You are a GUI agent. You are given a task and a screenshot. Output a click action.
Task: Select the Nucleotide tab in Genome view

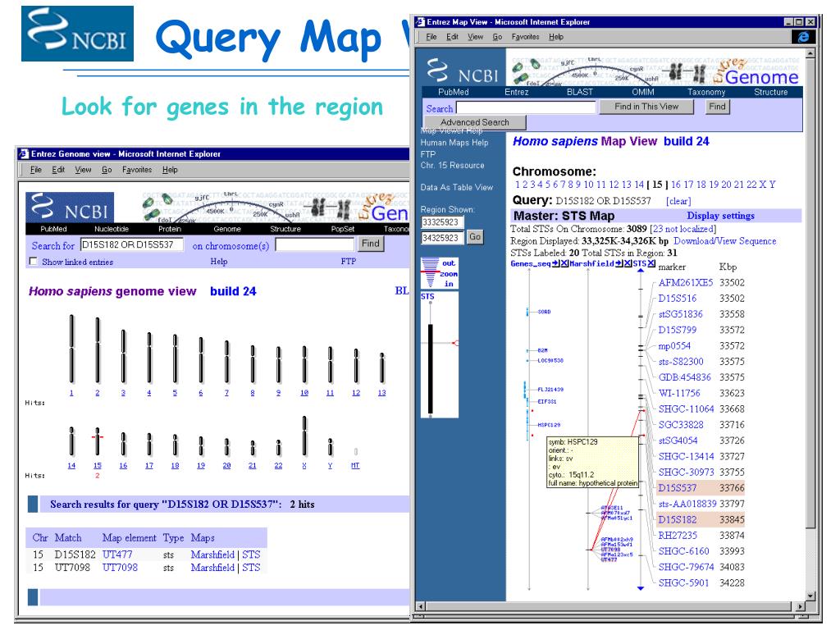(112, 229)
